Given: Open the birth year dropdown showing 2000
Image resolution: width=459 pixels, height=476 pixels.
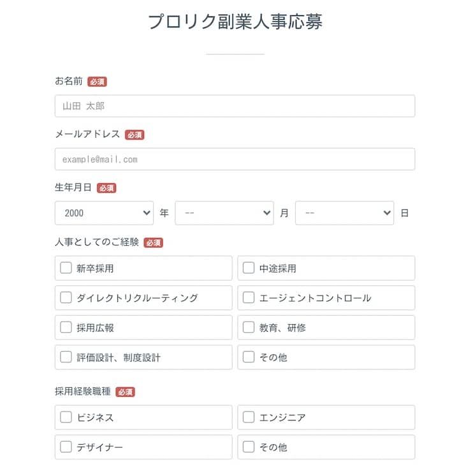Looking at the screenshot, I should click(104, 213).
